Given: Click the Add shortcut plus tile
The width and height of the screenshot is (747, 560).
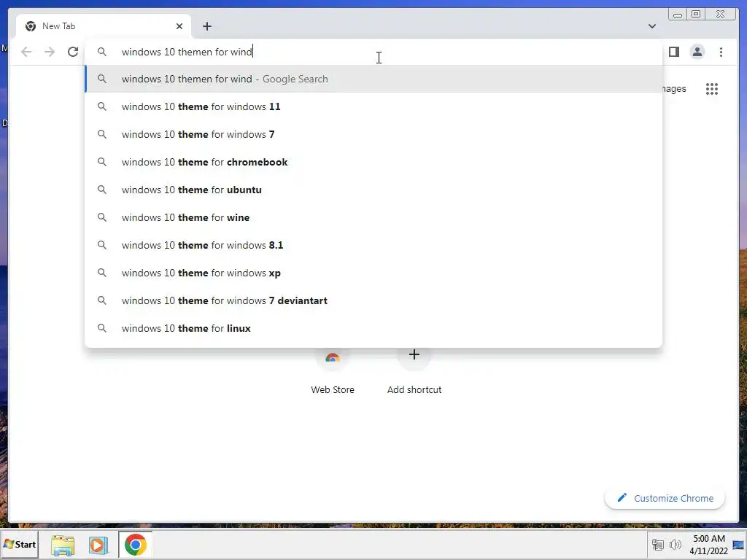Looking at the screenshot, I should click(x=414, y=355).
